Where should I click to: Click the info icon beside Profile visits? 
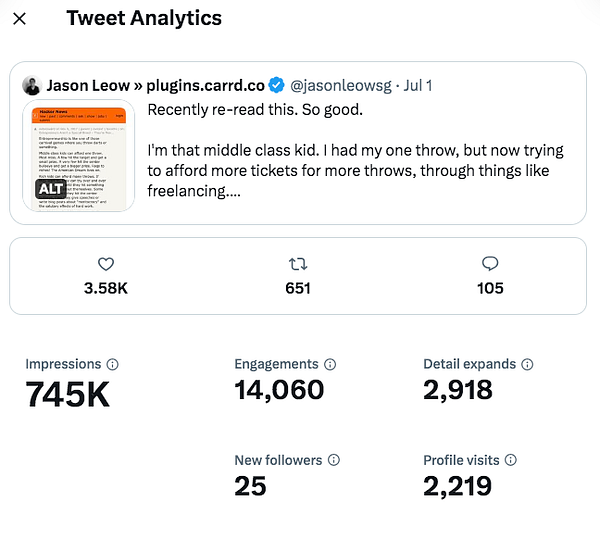click(x=510, y=460)
